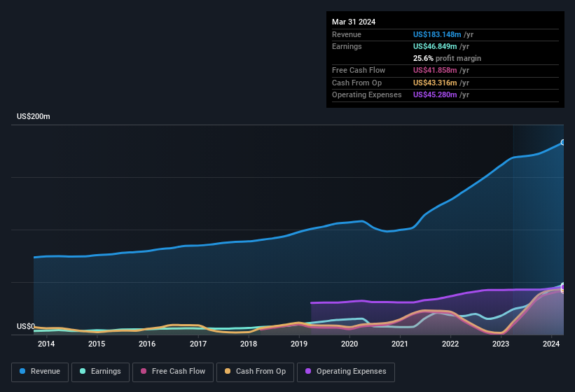This screenshot has height=392, width=575.
Task: Click the 25.6% profit margin text
Action: [x=447, y=58]
